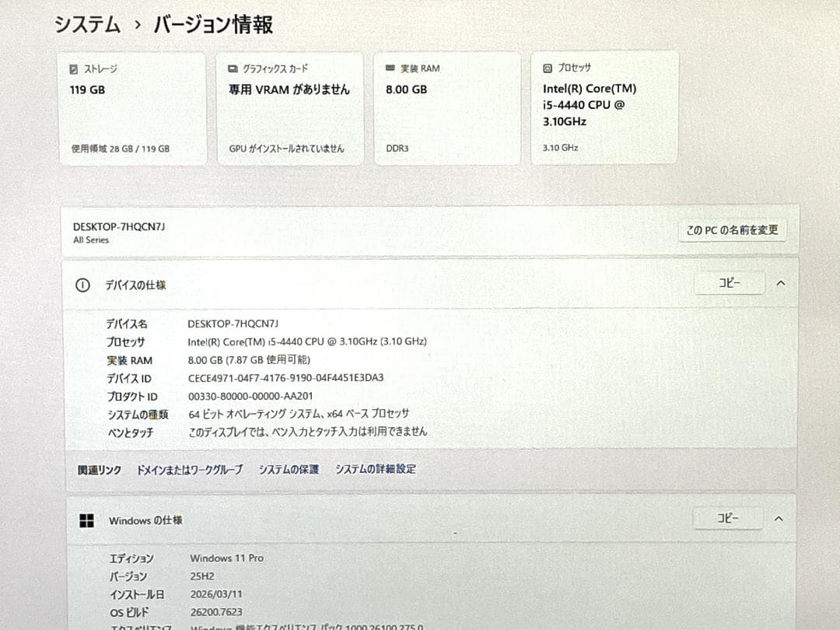Select the OS build 26200.7623 value

coord(216,612)
